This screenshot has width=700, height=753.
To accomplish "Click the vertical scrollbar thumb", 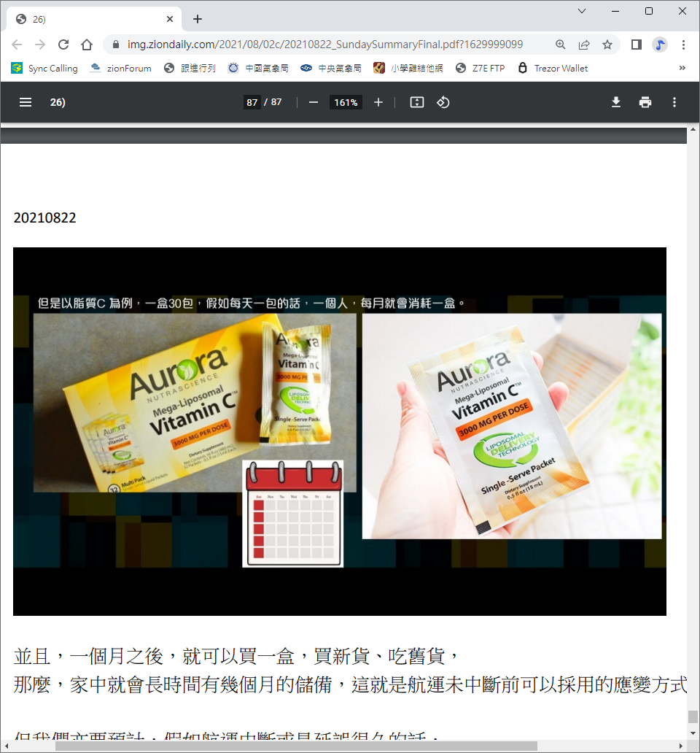I will (693, 717).
